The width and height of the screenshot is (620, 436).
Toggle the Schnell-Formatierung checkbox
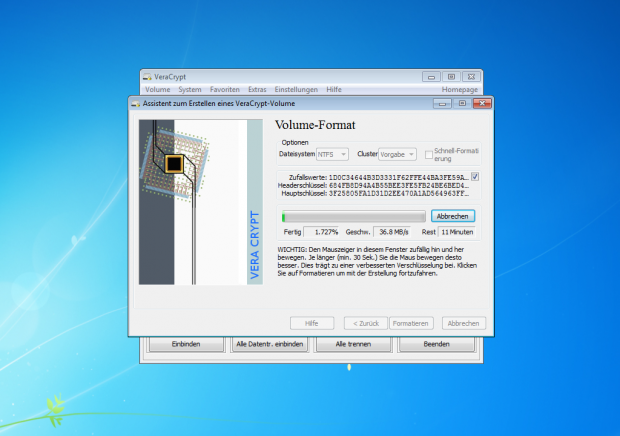click(429, 155)
